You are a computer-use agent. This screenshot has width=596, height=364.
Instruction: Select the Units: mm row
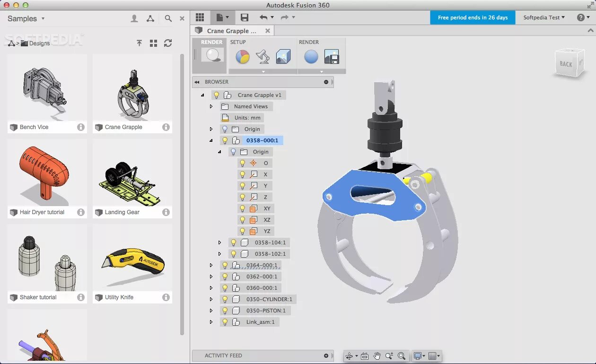point(242,118)
